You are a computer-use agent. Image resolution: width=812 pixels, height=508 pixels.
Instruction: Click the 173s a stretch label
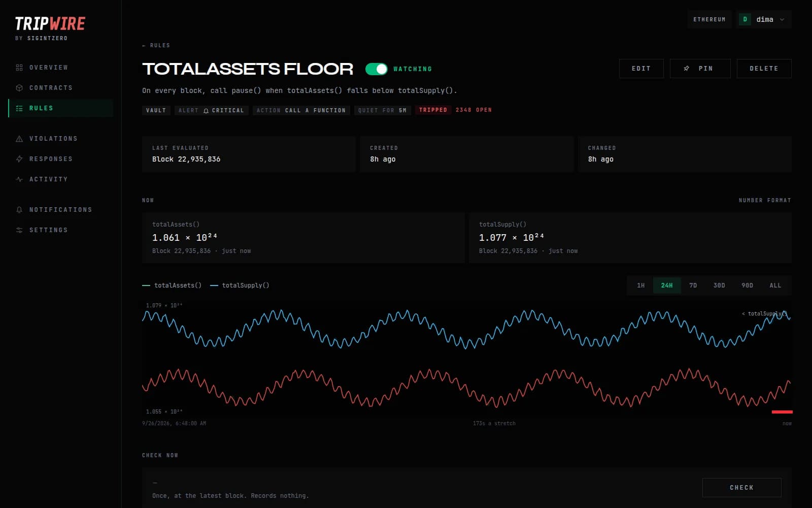coord(494,424)
